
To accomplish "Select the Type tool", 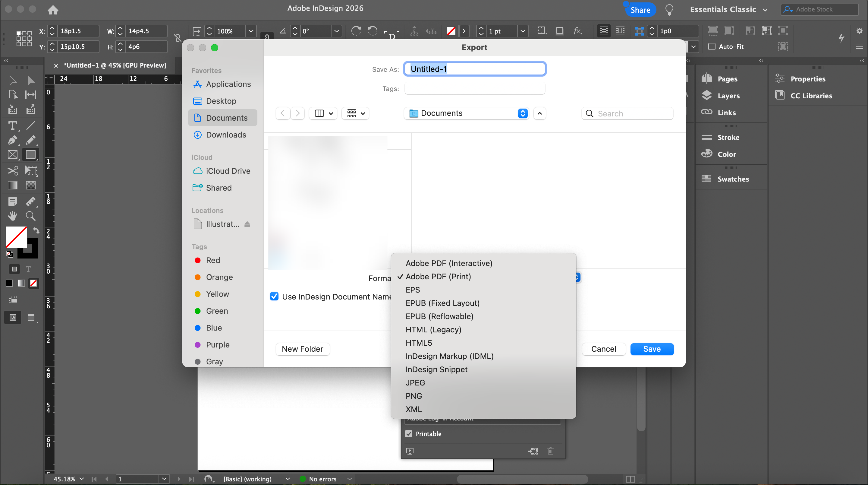I will click(x=12, y=125).
